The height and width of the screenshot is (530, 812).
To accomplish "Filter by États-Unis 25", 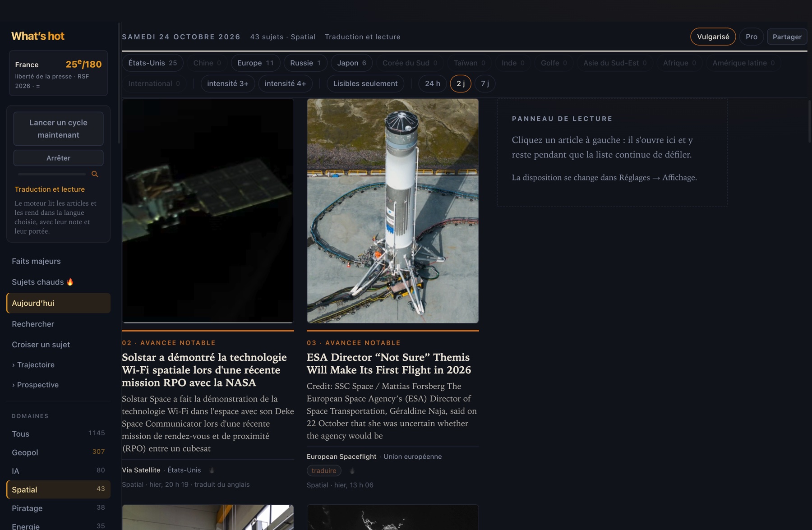I will [x=152, y=63].
